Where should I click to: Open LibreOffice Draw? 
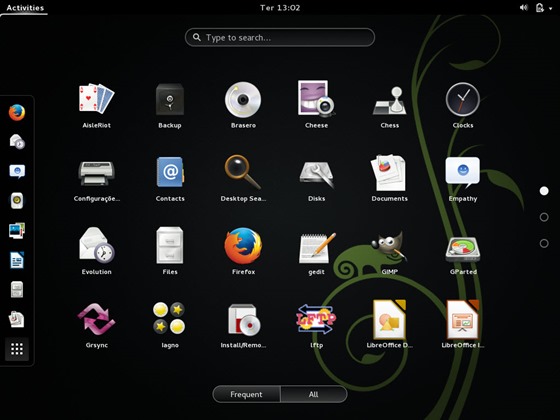coord(390,319)
